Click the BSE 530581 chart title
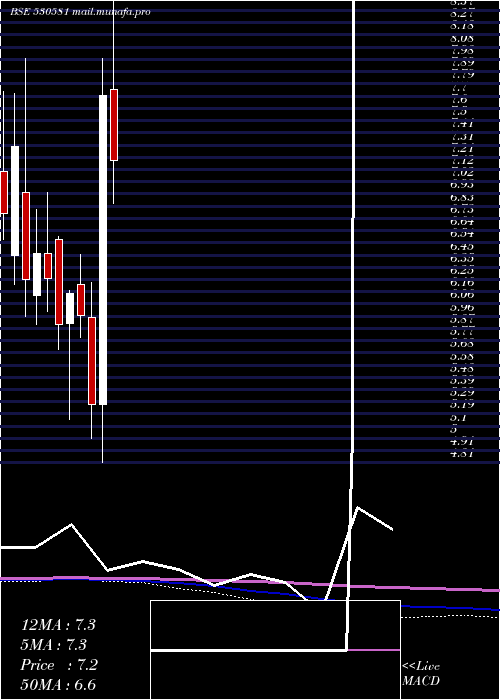Image resolution: width=500 pixels, height=700 pixels. (x=40, y=12)
